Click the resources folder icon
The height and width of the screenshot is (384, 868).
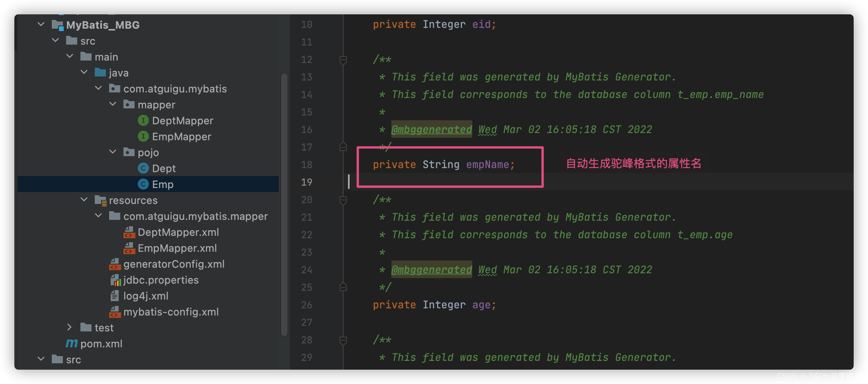[101, 200]
